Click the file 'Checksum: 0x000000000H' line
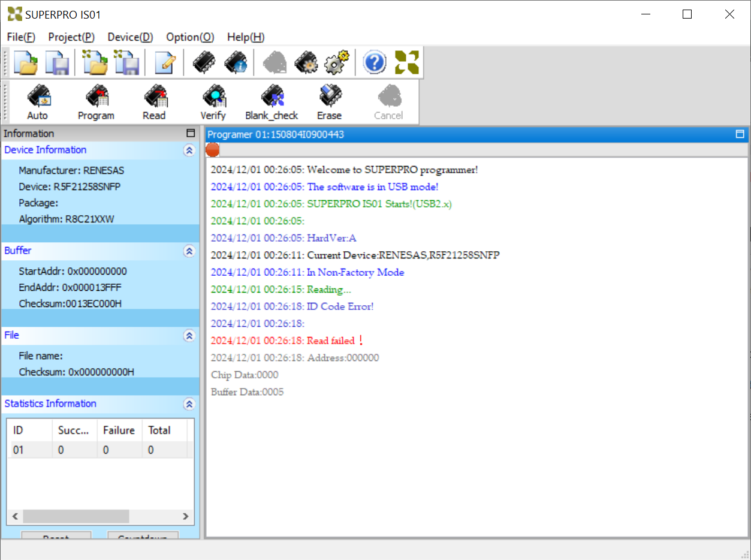The width and height of the screenshot is (751, 560). tap(76, 372)
